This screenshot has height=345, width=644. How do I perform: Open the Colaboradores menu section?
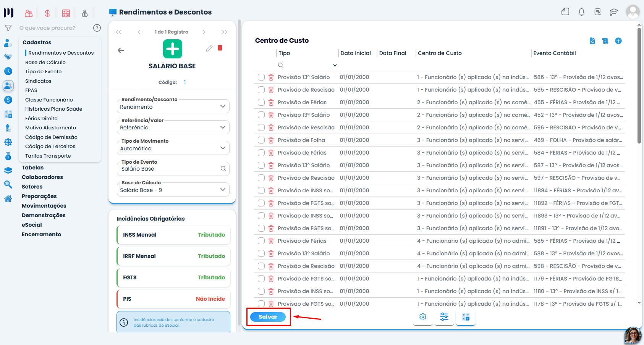click(x=42, y=177)
